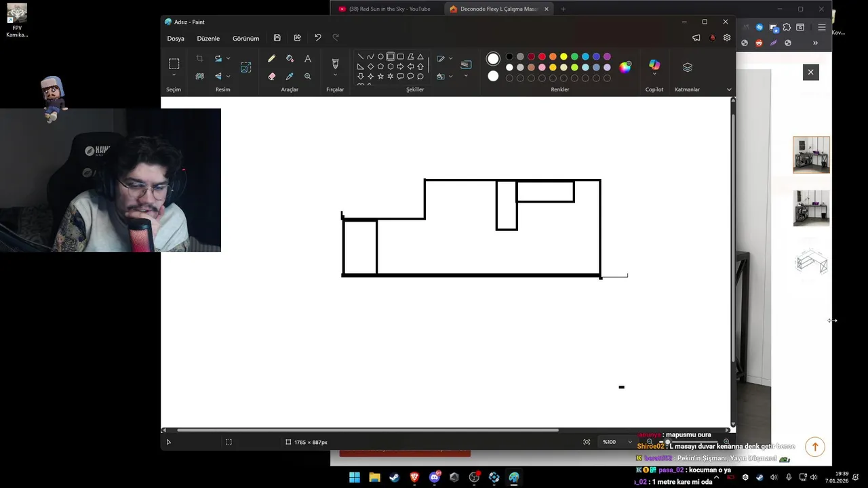The image size is (868, 488).
Task: Open the browser extensions puzzle icon
Action: pyautogui.click(x=787, y=27)
